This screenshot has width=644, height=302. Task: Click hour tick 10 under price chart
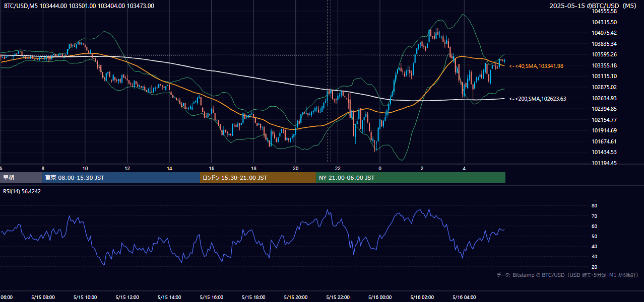pyautogui.click(x=85, y=169)
